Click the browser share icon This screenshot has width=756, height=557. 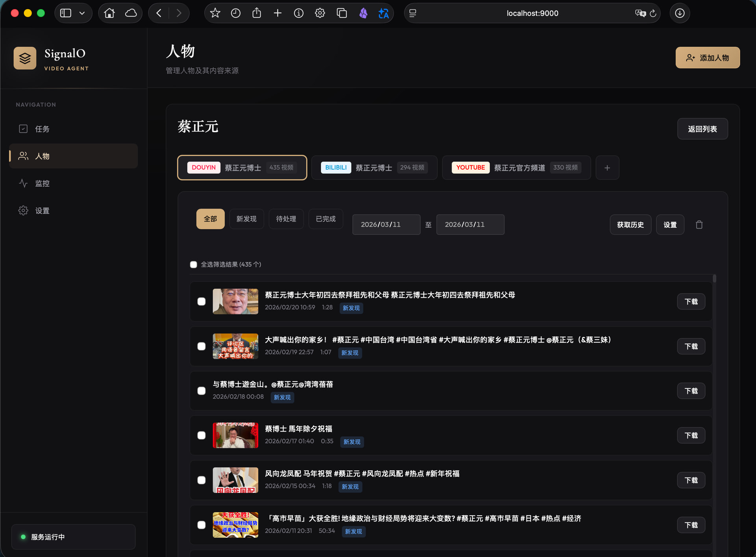tap(256, 13)
